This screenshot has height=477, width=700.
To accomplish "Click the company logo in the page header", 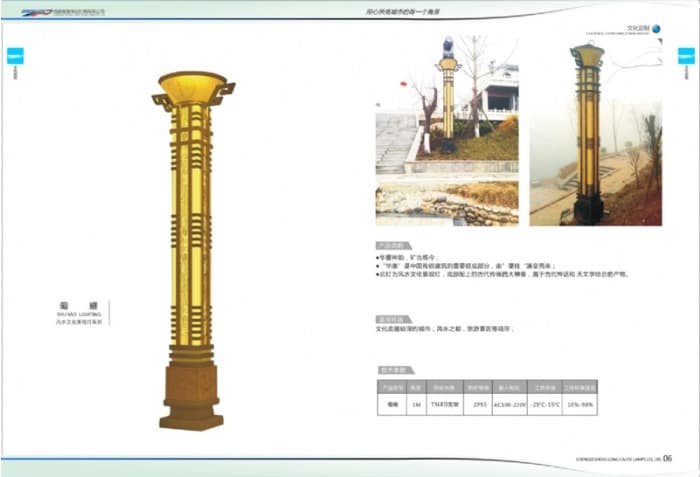I will click(63, 12).
